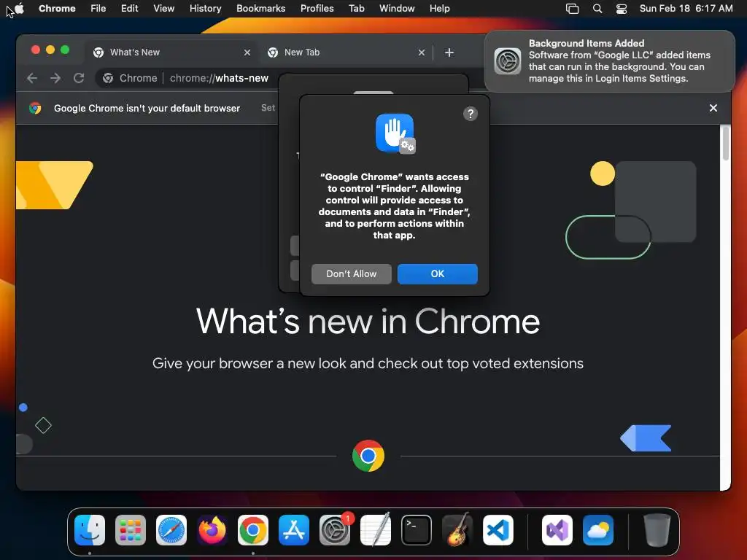Switch to the What's New tab
The height and width of the screenshot is (560, 747).
coord(172,52)
